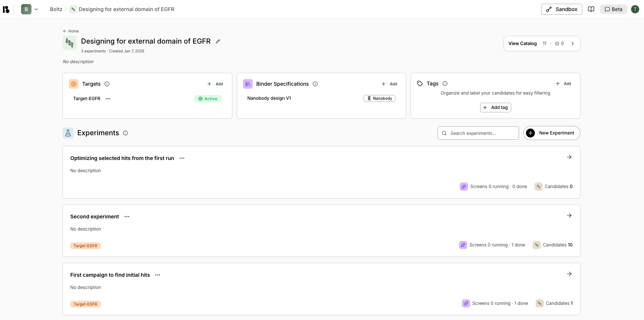This screenshot has height=320, width=644.
Task: Go back to Home
Action: tap(71, 31)
